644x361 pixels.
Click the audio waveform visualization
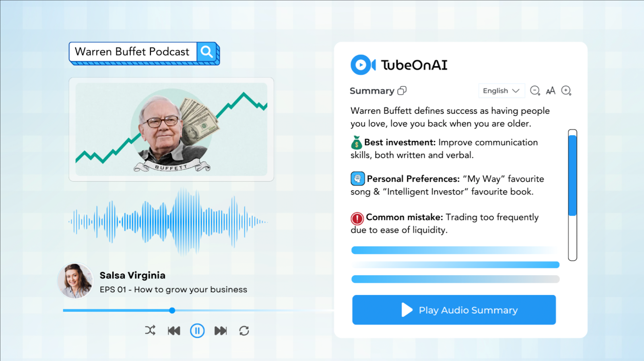tap(169, 221)
